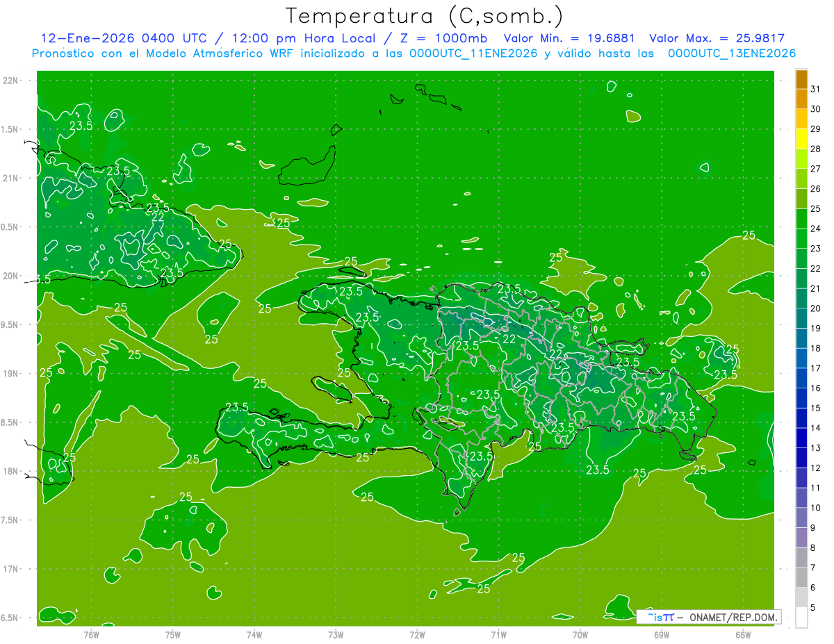Click the "0000UTC_13ENE2026" valid-until time
The width and height of the screenshot is (834, 644).
click(732, 53)
